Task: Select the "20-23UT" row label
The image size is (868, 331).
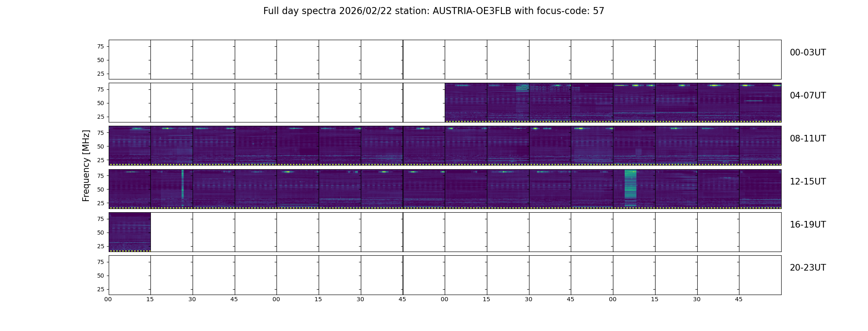Action: 808,268
